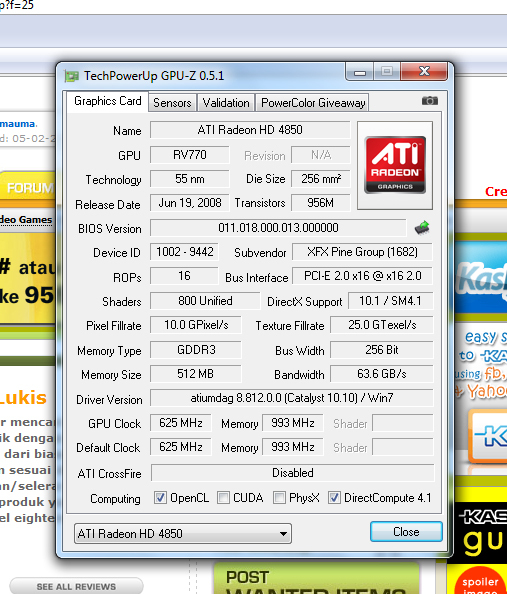Click the Subvendor value XFX Pine Group (1682)
This screenshot has width=507, height=594.
(362, 252)
